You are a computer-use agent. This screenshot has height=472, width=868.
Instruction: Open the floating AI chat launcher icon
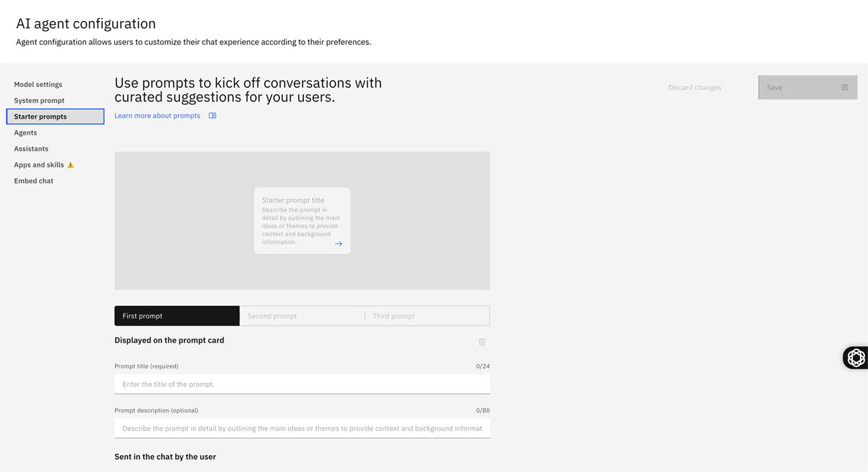pos(856,358)
